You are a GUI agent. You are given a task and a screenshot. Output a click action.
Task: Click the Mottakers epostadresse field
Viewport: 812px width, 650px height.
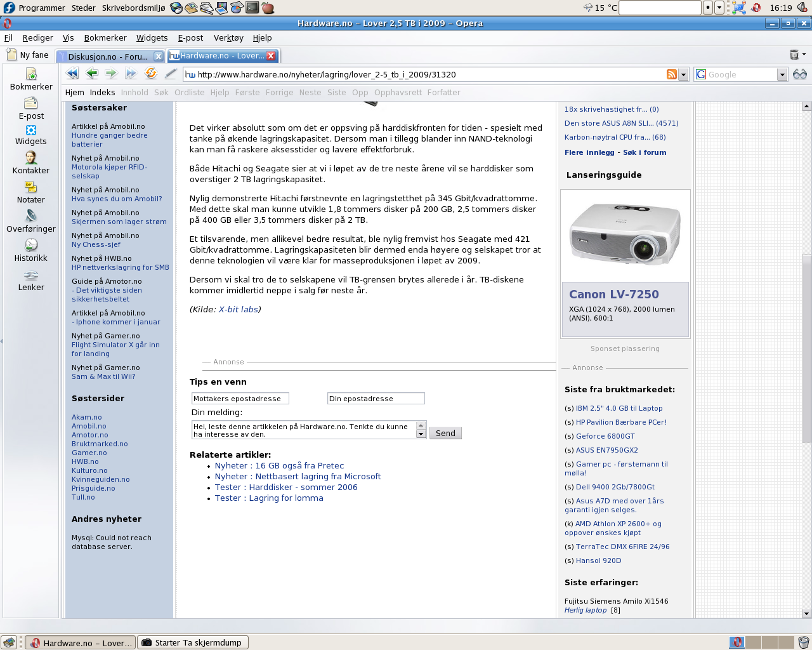240,399
